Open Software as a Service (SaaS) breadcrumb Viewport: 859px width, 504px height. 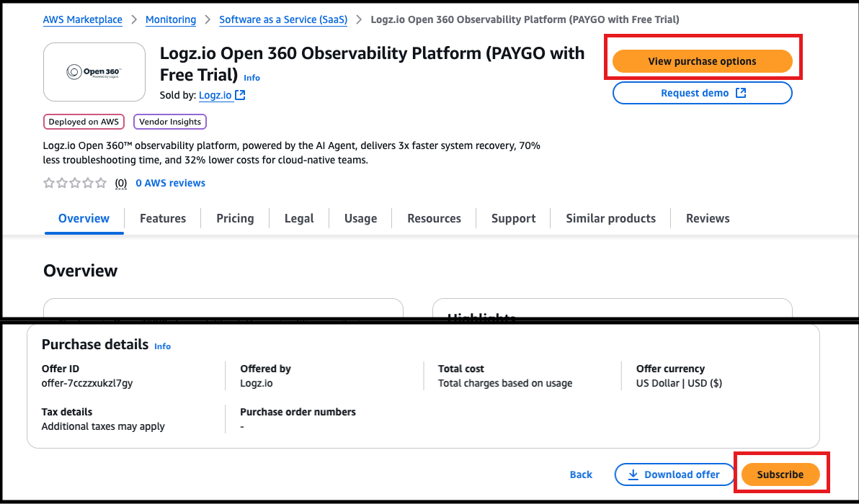coord(283,19)
